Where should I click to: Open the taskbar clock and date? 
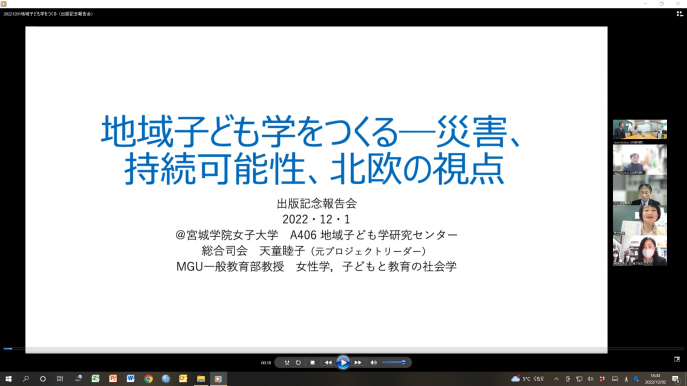pyautogui.click(x=655, y=379)
